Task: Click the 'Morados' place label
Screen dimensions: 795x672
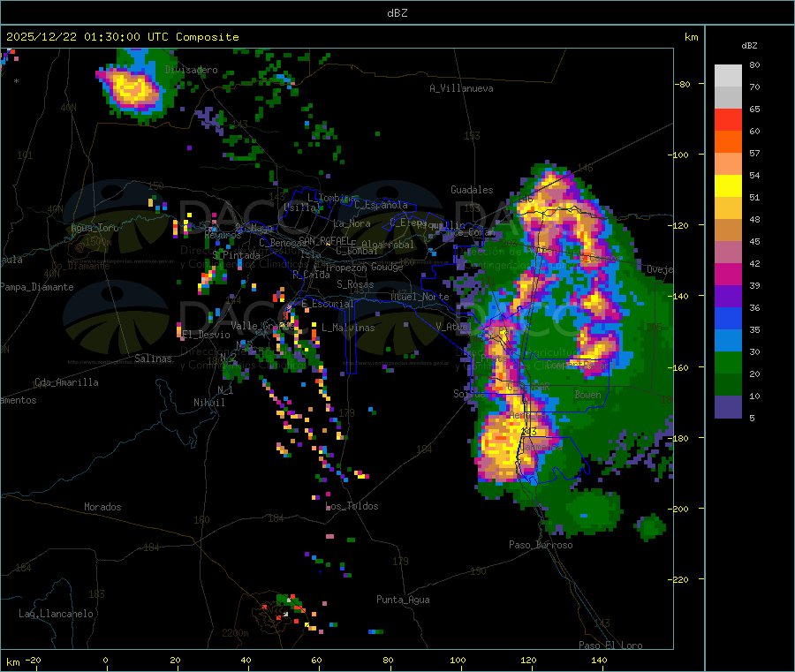Action: point(102,507)
